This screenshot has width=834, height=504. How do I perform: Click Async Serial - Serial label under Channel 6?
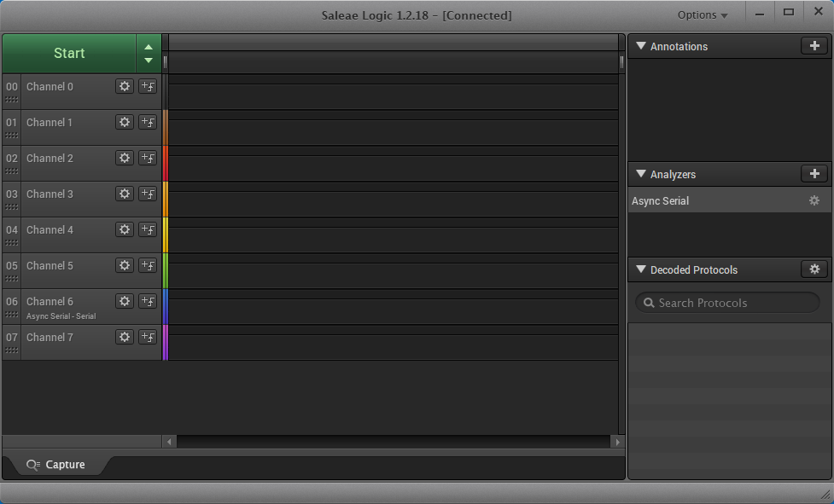[61, 316]
